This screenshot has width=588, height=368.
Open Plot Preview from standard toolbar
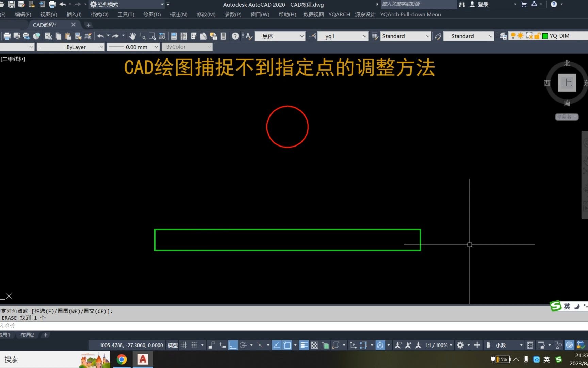pos(17,36)
